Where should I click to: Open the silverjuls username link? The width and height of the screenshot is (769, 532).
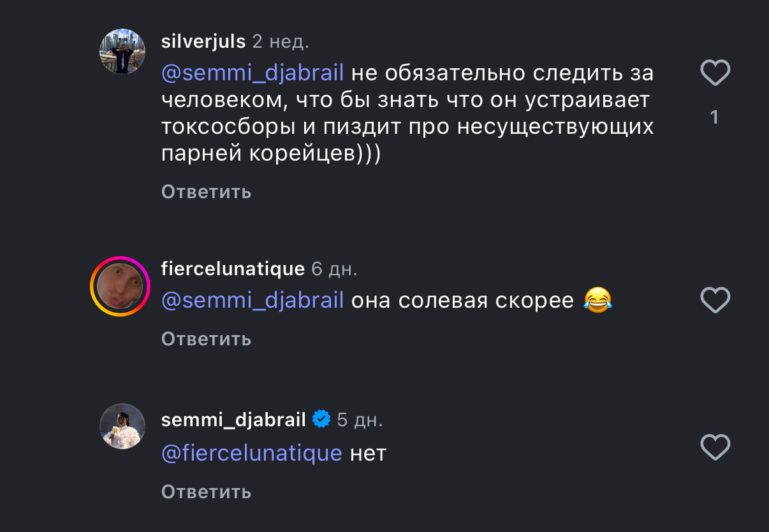point(203,42)
